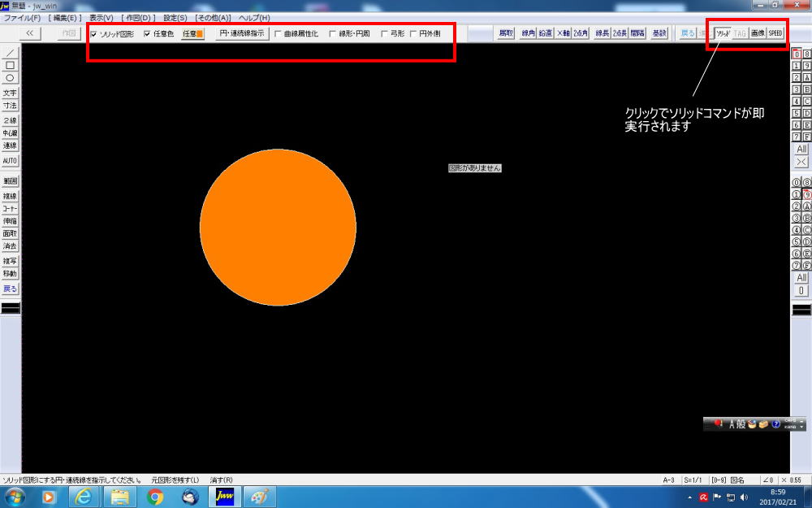812x508 pixels.
Task: Enable the 曲線属性化 checkbox
Action: [278, 33]
